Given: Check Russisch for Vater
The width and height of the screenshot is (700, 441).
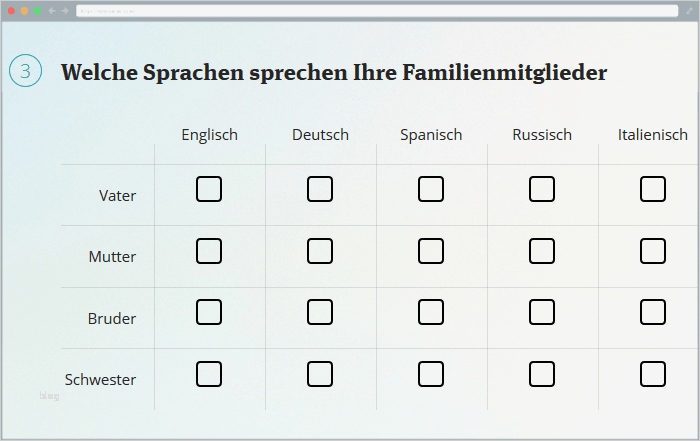Looking at the screenshot, I should click(542, 189).
